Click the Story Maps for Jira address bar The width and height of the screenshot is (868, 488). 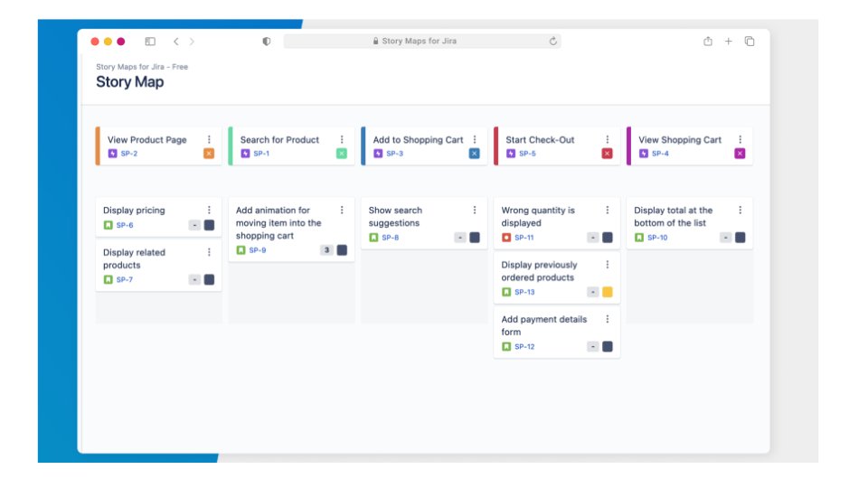[x=421, y=42]
